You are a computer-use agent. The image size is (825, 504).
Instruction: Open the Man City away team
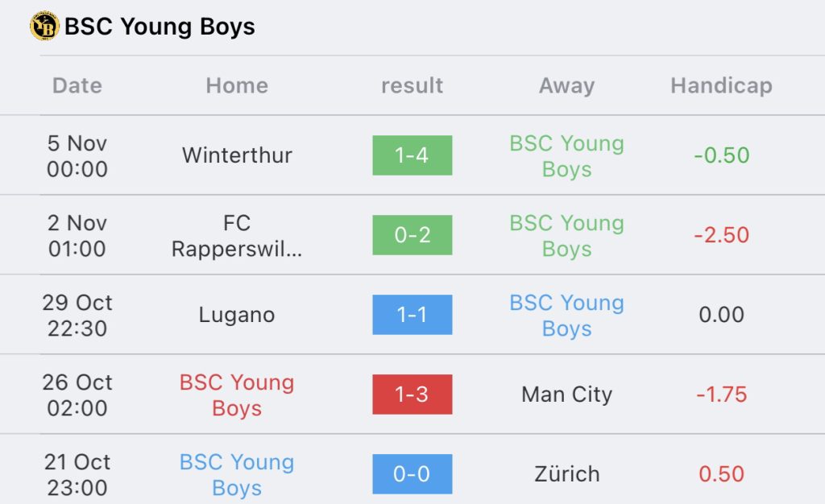(x=566, y=395)
